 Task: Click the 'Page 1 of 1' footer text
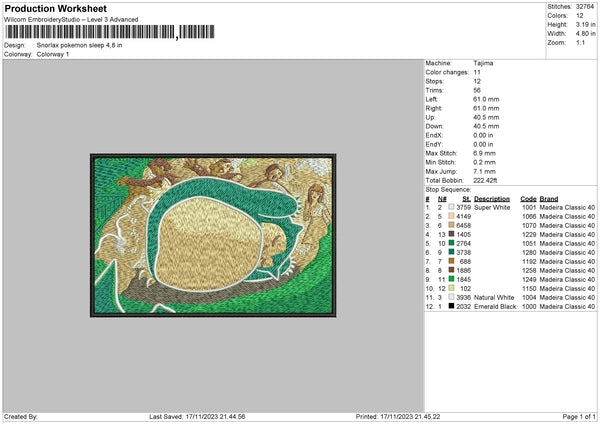click(579, 417)
